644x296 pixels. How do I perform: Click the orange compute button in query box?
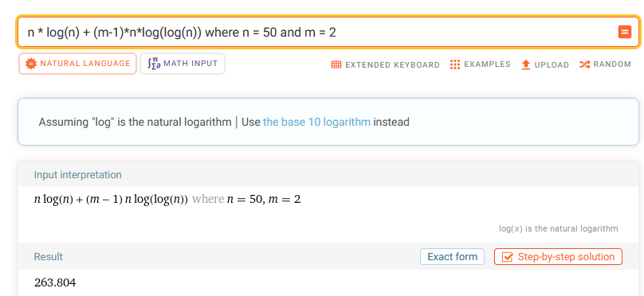[625, 32]
